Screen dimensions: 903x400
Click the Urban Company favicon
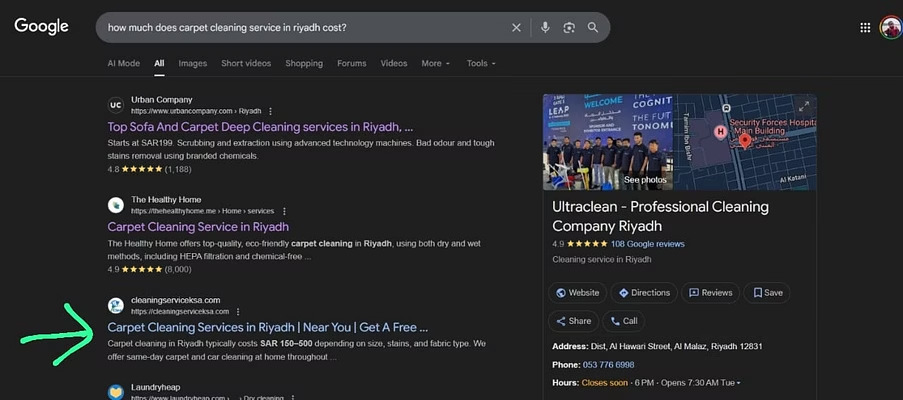point(116,105)
